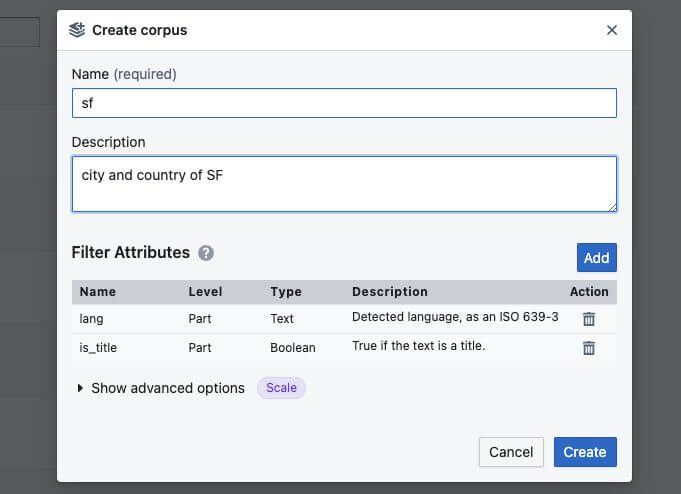This screenshot has width=681, height=494.
Task: Grab the Description textarea resize handle
Action: coord(612,207)
